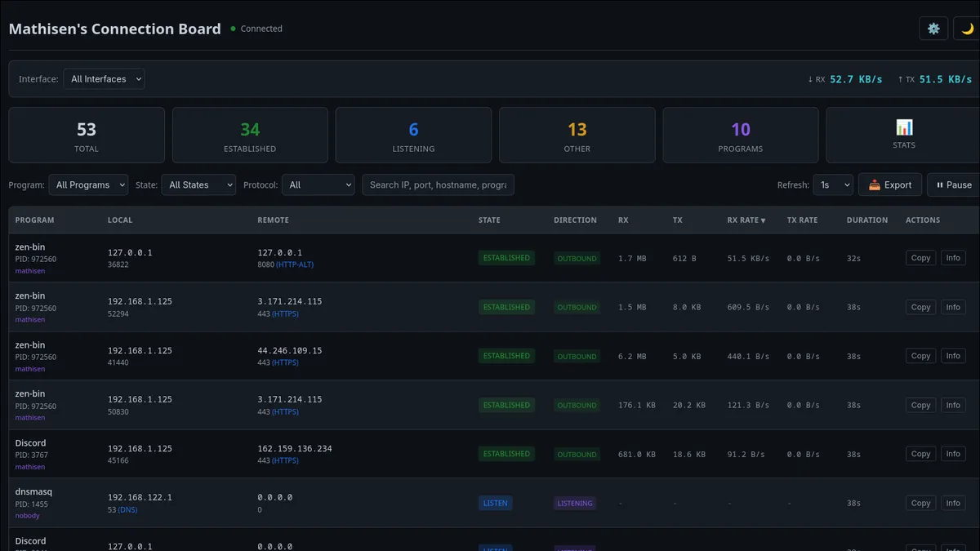Pause the live refresh

coord(954,185)
